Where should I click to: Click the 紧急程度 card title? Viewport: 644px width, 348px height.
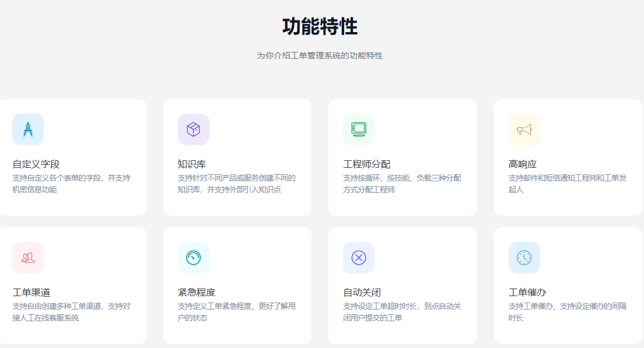(x=197, y=293)
